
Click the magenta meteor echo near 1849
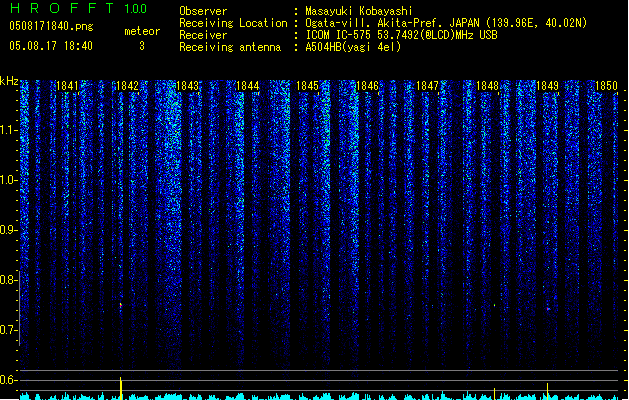pyautogui.click(x=548, y=309)
